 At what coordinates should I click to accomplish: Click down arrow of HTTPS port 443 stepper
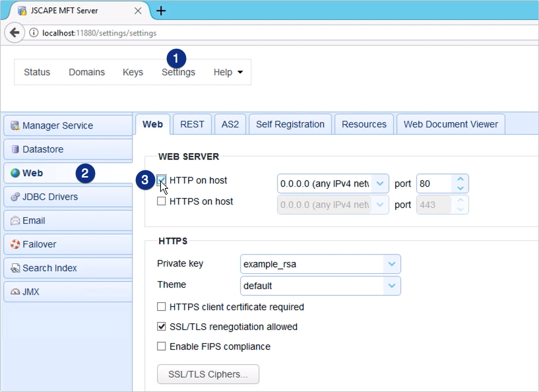(x=460, y=209)
